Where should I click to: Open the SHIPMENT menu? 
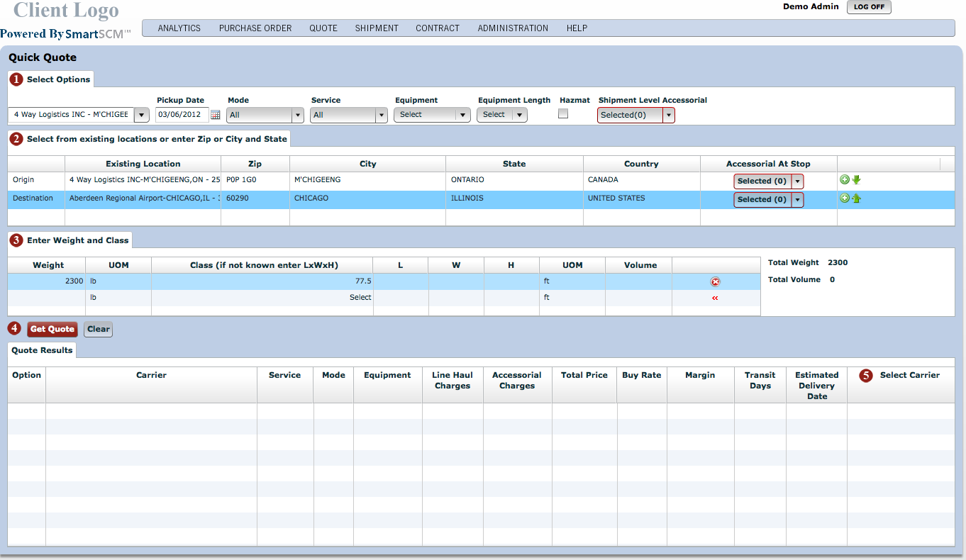[377, 28]
